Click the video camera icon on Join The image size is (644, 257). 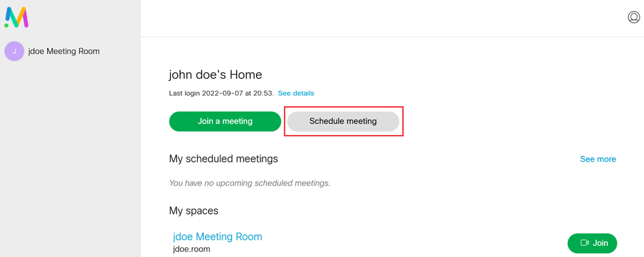coord(585,243)
